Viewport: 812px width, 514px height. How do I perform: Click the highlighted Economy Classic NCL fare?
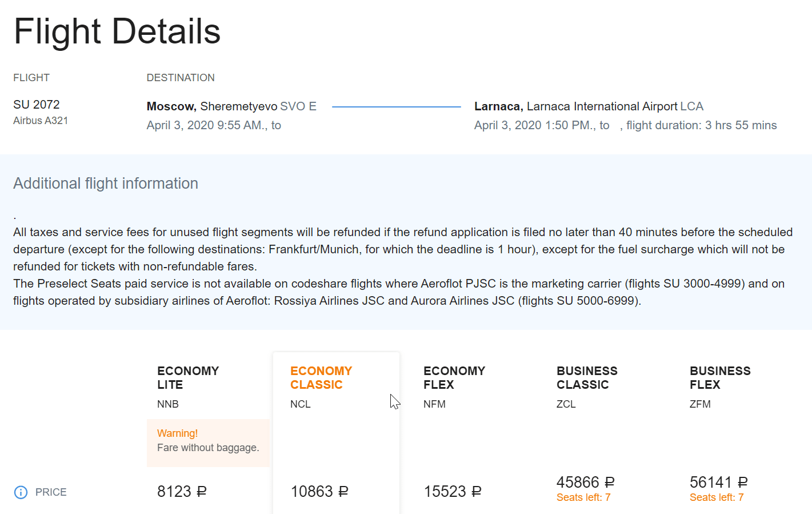(321, 377)
